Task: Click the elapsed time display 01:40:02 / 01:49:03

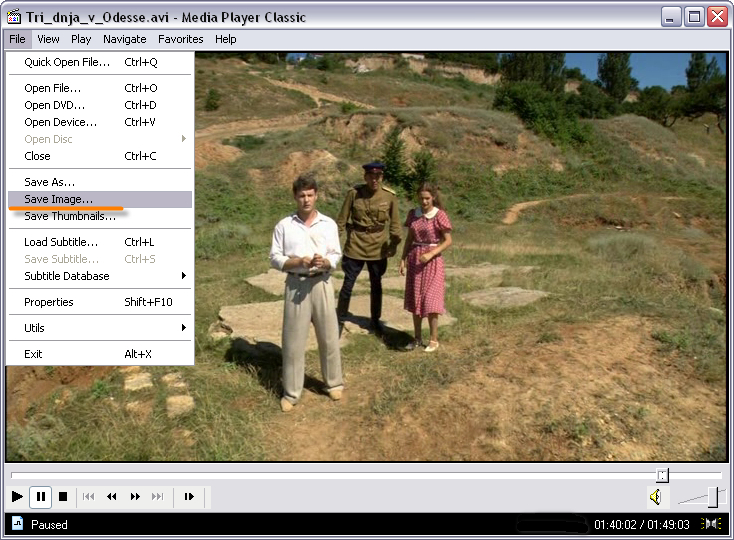Action: [x=641, y=525]
